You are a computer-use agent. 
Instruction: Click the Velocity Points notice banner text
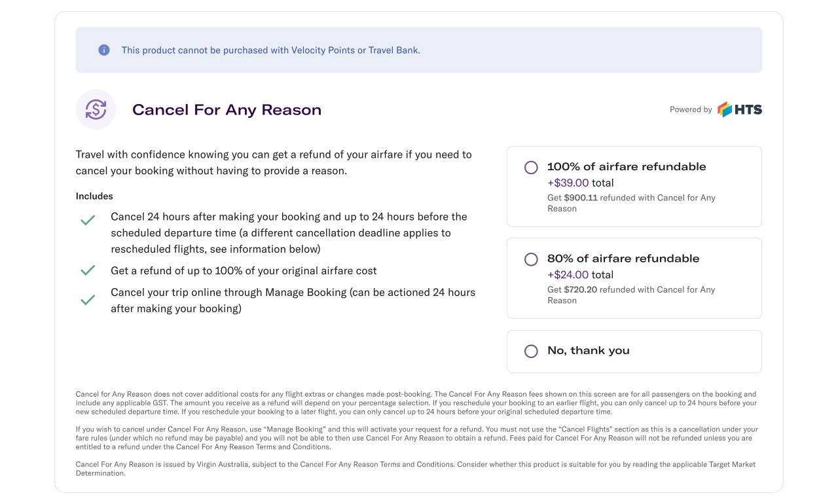tap(270, 50)
